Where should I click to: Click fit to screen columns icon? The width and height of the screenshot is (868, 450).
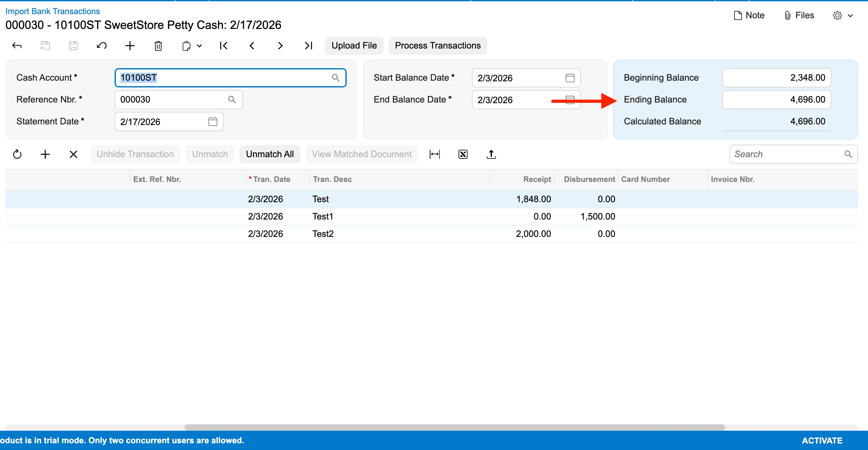[434, 154]
